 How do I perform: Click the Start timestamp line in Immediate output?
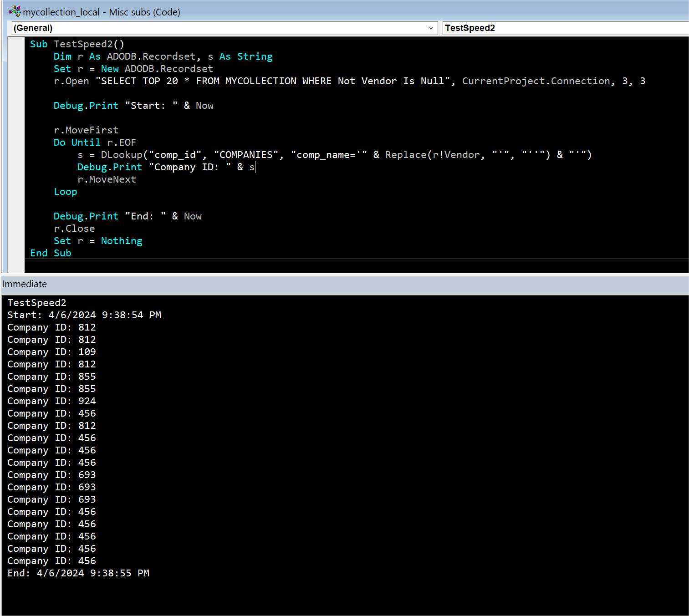coord(84,315)
